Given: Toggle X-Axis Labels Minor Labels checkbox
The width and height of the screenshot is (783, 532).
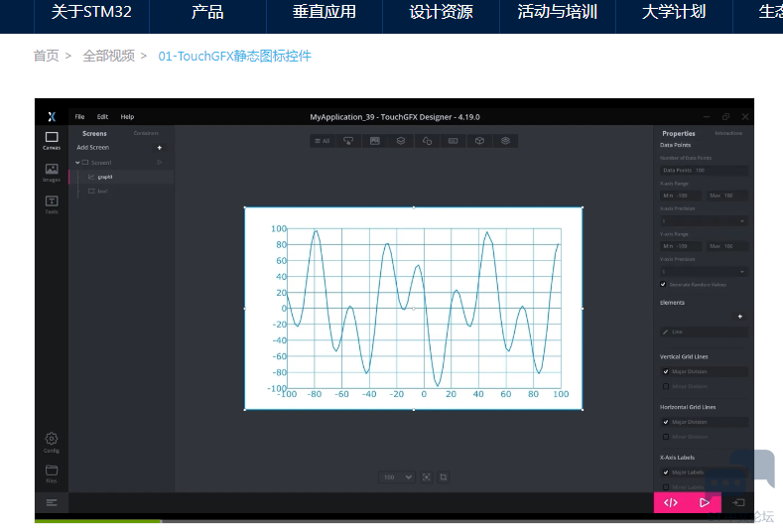Looking at the screenshot, I should [x=666, y=486].
